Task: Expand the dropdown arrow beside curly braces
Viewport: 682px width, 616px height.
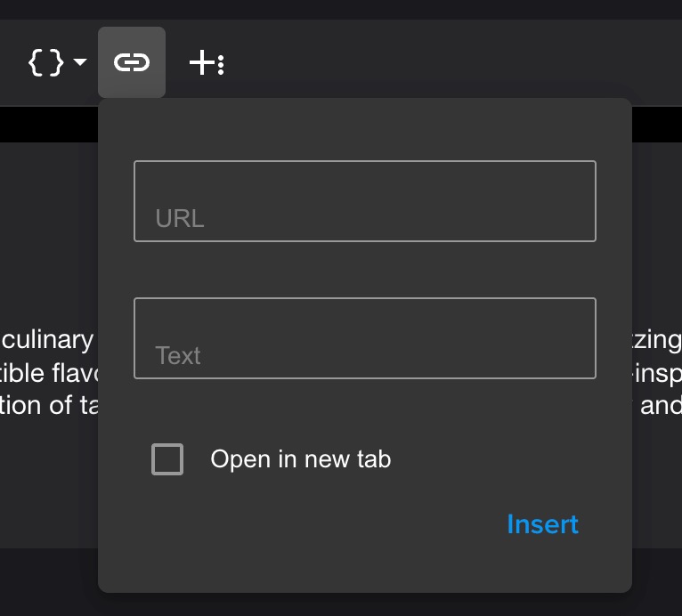Action: pos(80,62)
